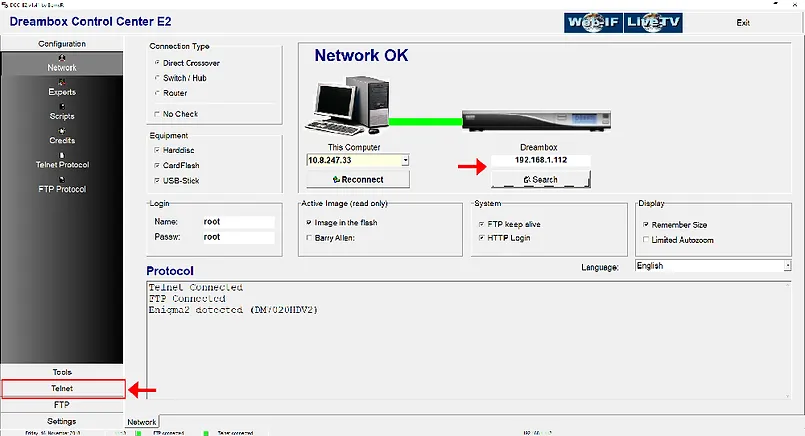
Task: Click the login Name field
Action: tap(238, 221)
